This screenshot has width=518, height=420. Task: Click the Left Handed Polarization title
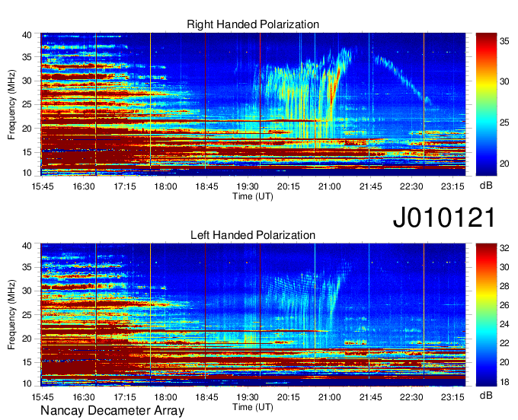pyautogui.click(x=253, y=235)
